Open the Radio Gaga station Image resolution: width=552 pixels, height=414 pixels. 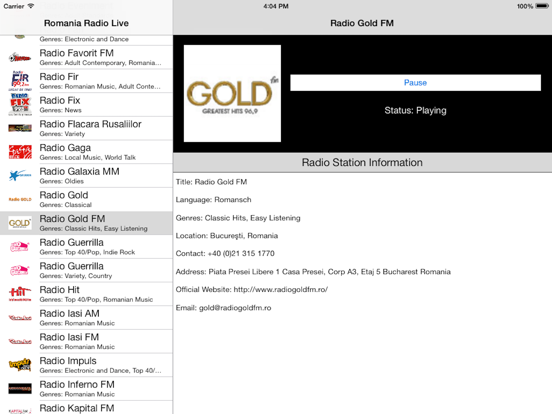click(86, 152)
